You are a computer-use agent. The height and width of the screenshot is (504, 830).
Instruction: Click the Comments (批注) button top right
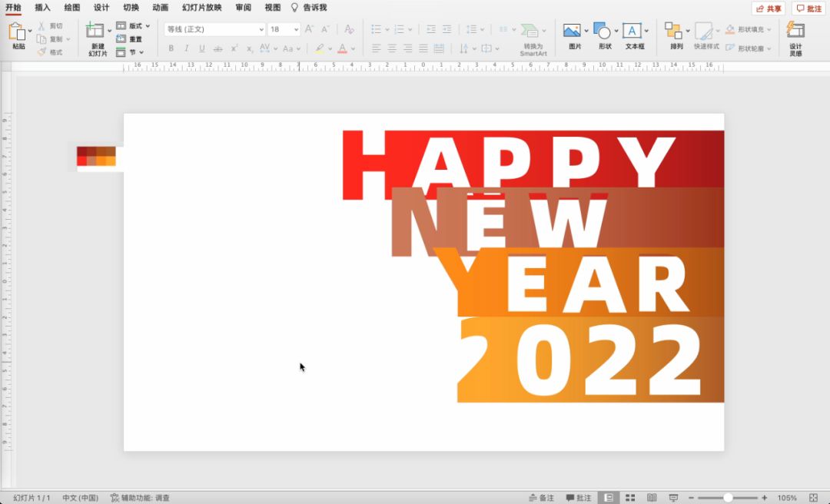point(808,8)
